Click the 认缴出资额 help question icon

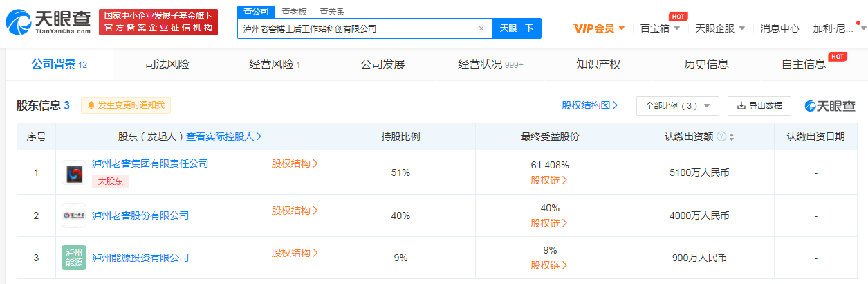coord(721,136)
